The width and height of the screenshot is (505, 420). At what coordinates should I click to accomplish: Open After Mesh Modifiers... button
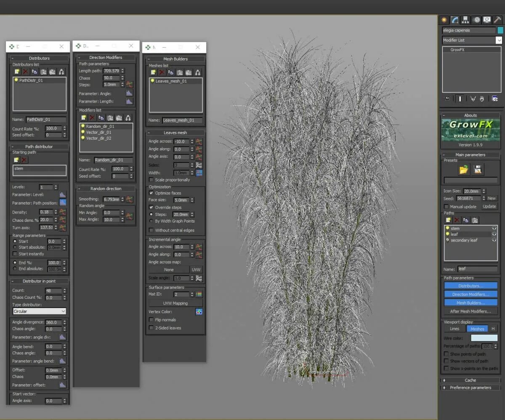471,311
